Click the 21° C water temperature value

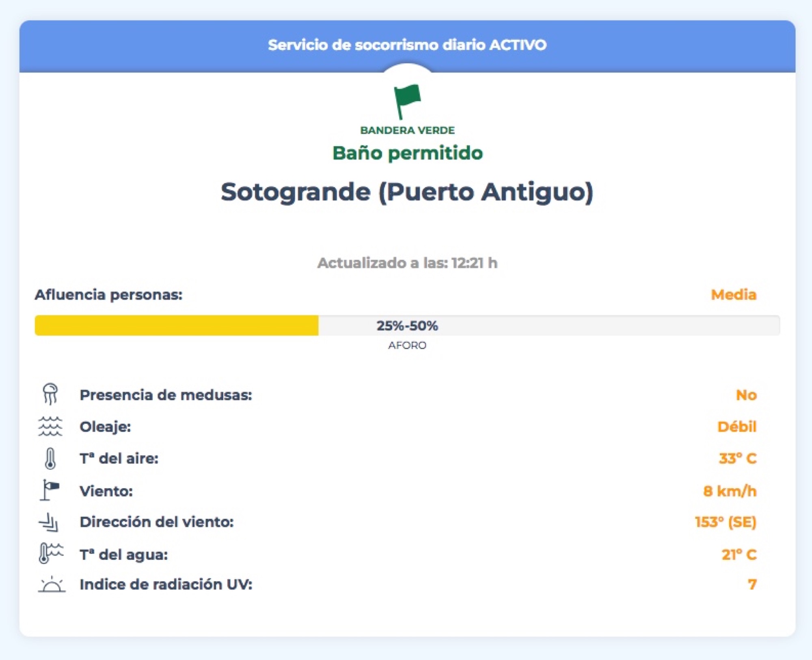(739, 554)
